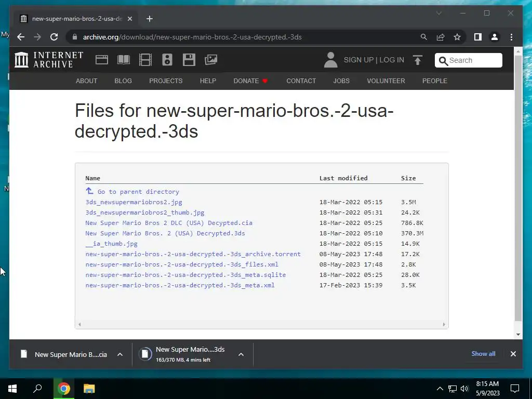Close the new-super-mario-bros tab
The width and height of the screenshot is (532, 399).
tap(129, 19)
